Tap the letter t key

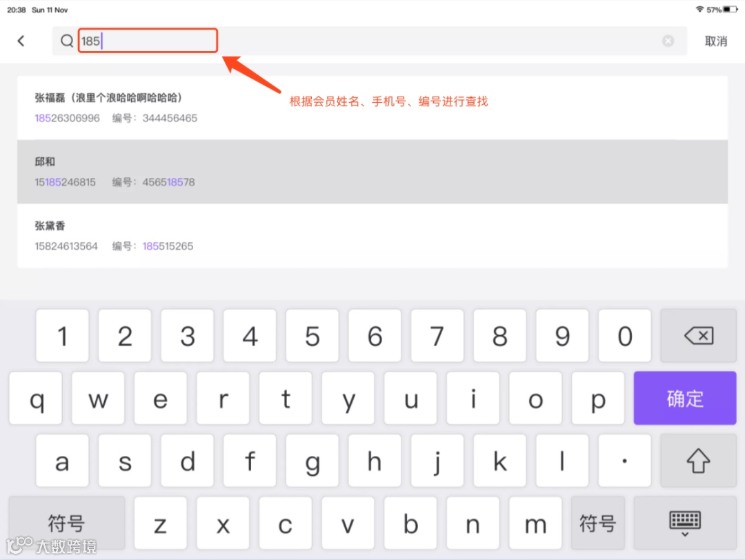pyautogui.click(x=286, y=398)
